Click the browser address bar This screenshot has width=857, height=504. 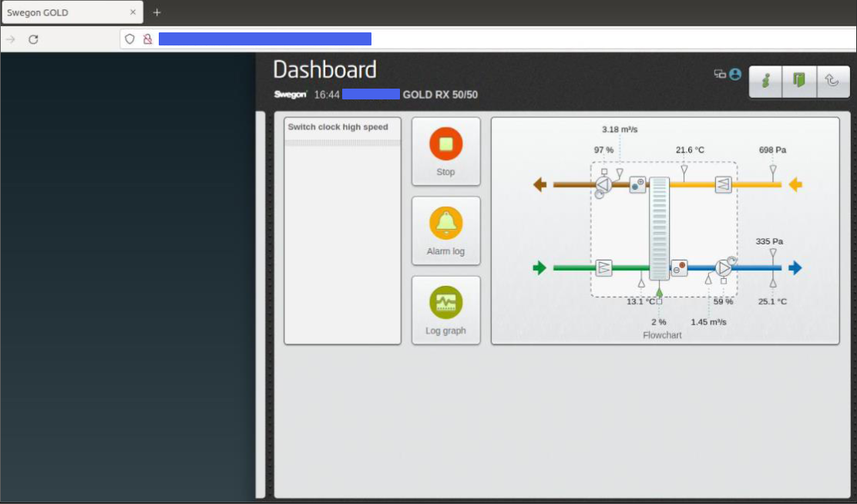pos(493,39)
